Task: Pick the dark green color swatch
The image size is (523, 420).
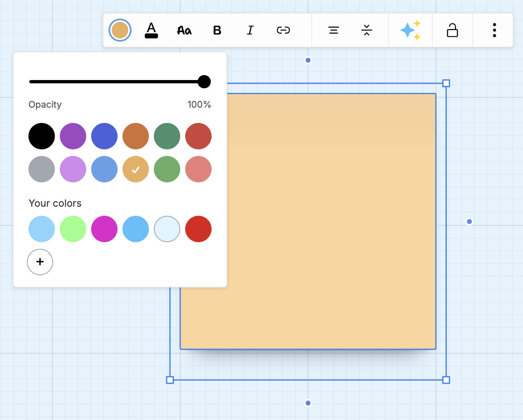Action: pos(167,136)
